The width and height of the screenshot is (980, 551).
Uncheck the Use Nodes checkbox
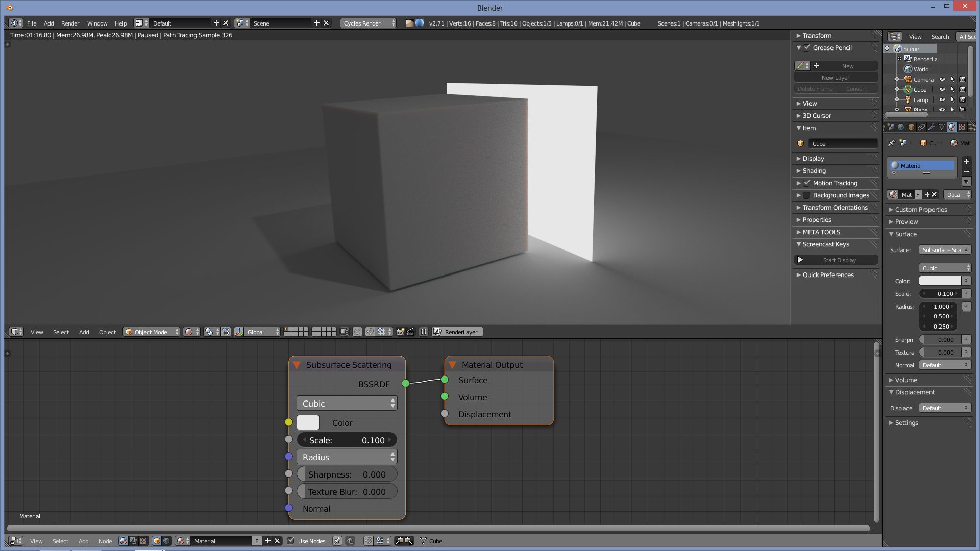(291, 540)
